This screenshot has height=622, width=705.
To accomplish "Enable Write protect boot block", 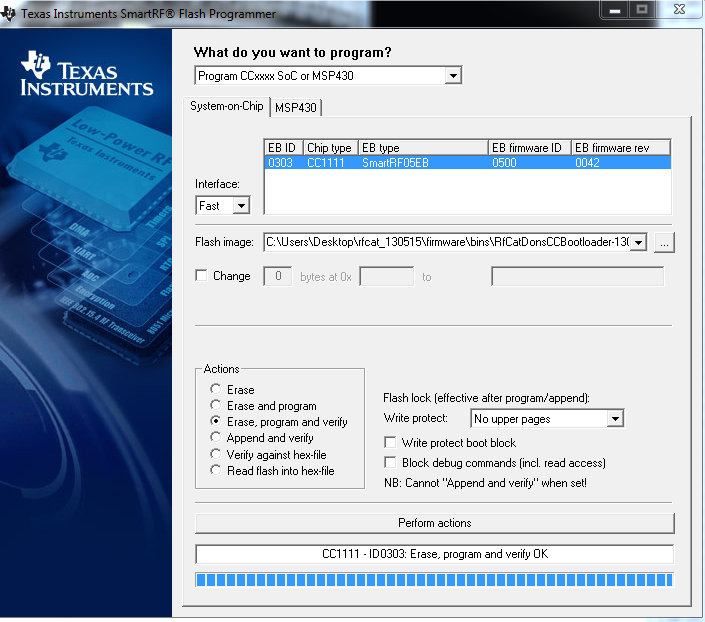I will click(x=391, y=443).
